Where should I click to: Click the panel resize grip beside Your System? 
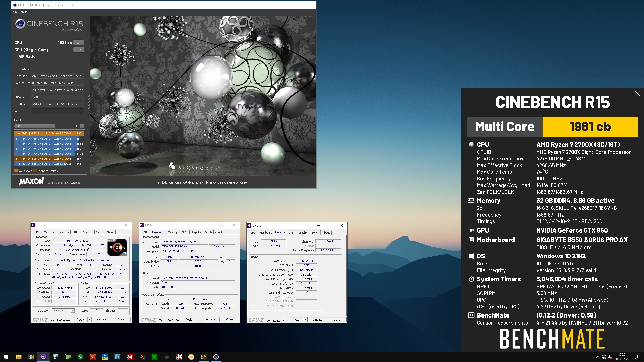coord(89,101)
